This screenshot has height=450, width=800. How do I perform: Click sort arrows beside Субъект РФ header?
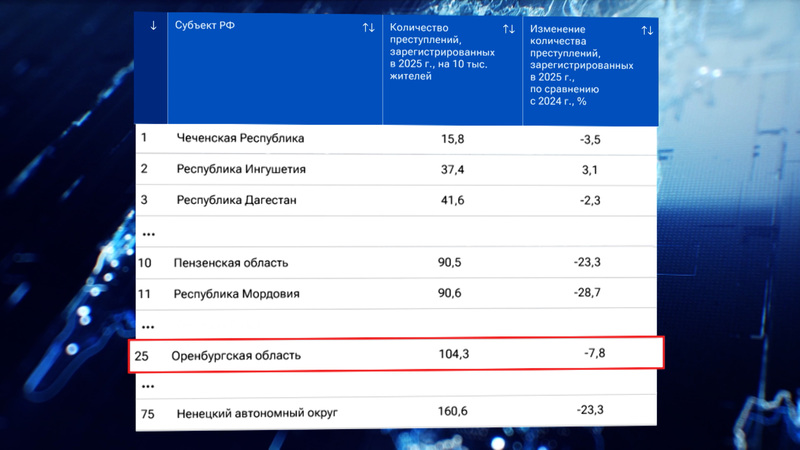click(x=368, y=27)
